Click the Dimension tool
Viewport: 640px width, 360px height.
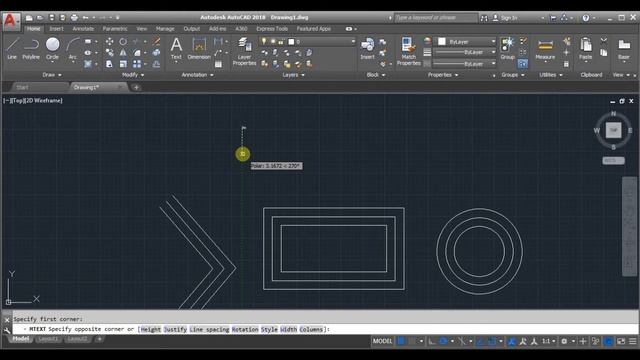coord(199,48)
